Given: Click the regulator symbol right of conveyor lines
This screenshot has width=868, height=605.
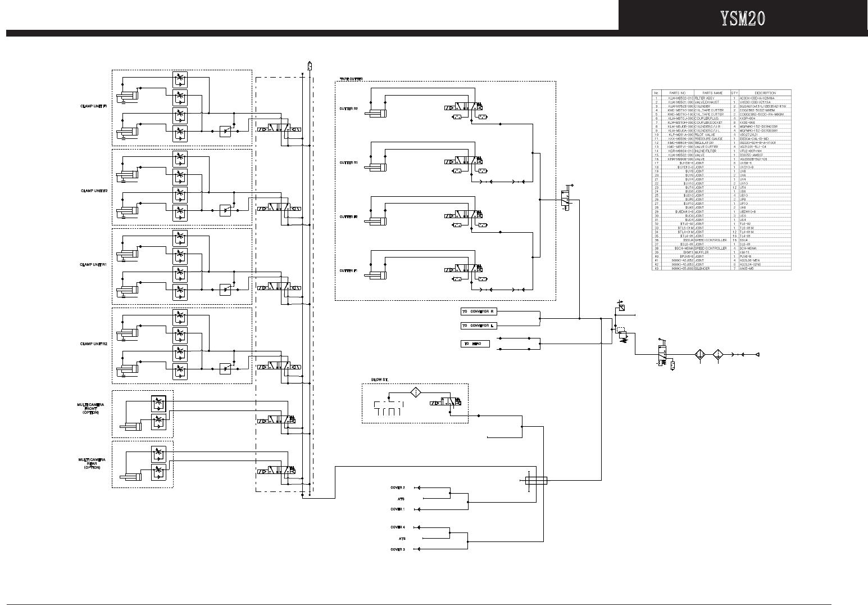Looking at the screenshot, I should [622, 335].
